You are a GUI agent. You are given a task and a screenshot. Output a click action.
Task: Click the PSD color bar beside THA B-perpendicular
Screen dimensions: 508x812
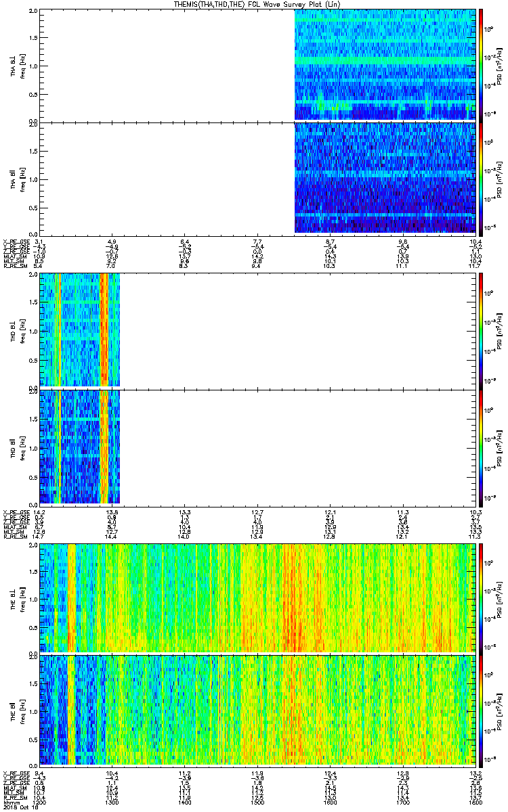[x=482, y=65]
